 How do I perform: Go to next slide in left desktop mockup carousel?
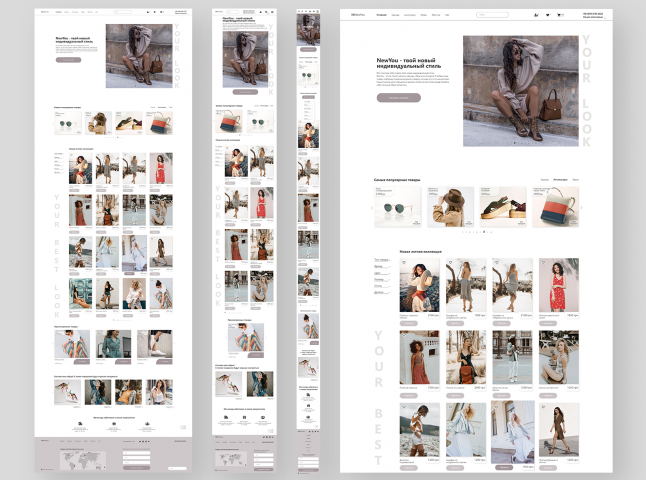(x=174, y=123)
